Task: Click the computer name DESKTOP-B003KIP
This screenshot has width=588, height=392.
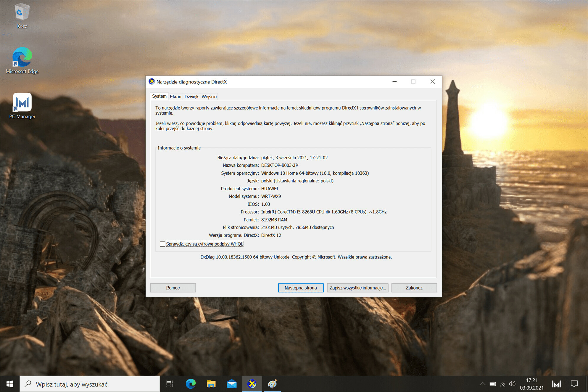Action: pyautogui.click(x=280, y=165)
